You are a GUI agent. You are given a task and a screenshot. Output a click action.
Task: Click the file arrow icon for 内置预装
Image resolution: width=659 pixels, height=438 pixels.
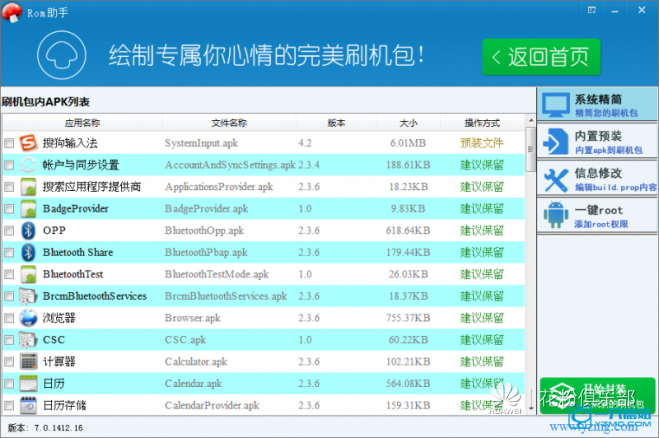[556, 142]
